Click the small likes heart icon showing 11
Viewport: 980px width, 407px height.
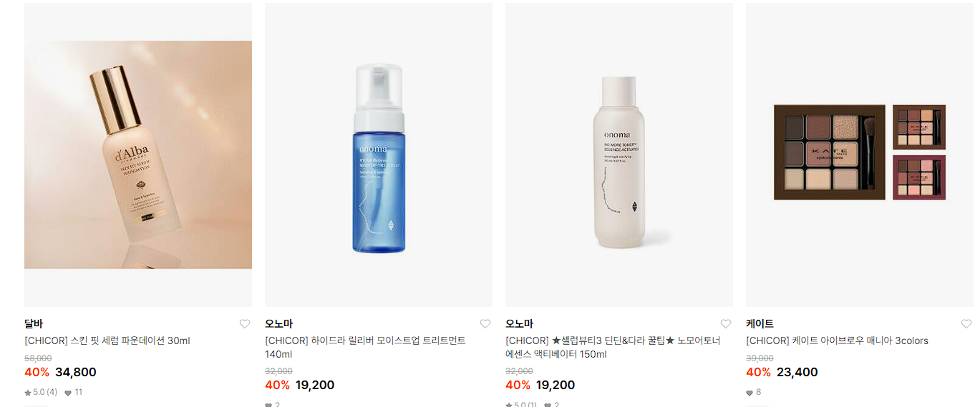(68, 393)
